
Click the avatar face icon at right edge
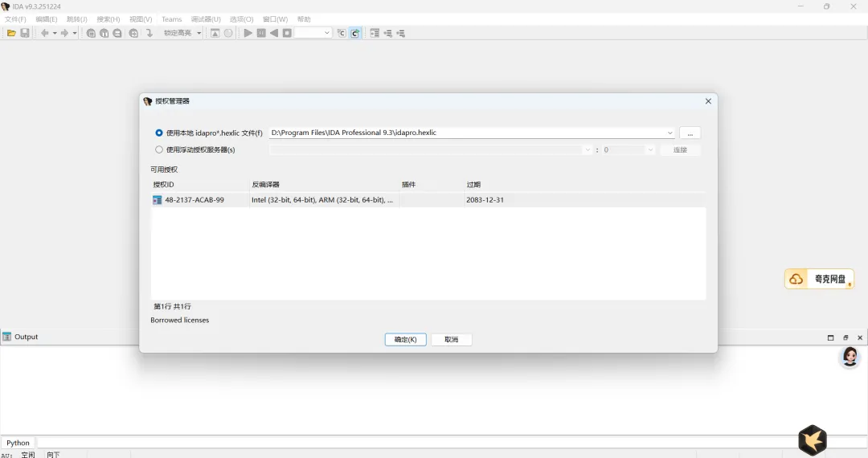pos(850,357)
